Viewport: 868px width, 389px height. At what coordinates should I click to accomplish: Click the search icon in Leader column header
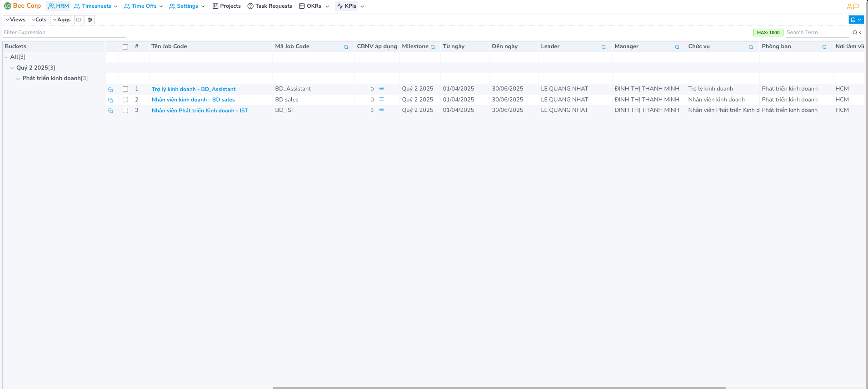coord(604,47)
